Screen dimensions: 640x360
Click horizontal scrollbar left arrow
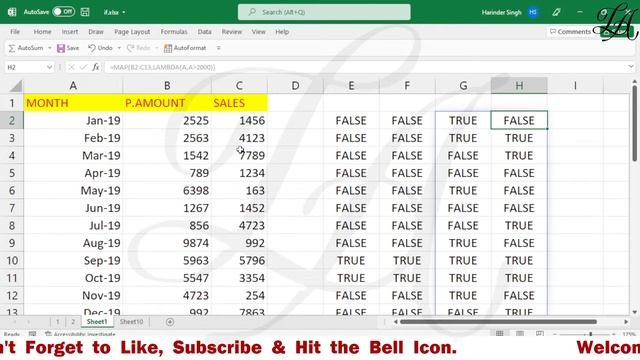[x=395, y=322]
